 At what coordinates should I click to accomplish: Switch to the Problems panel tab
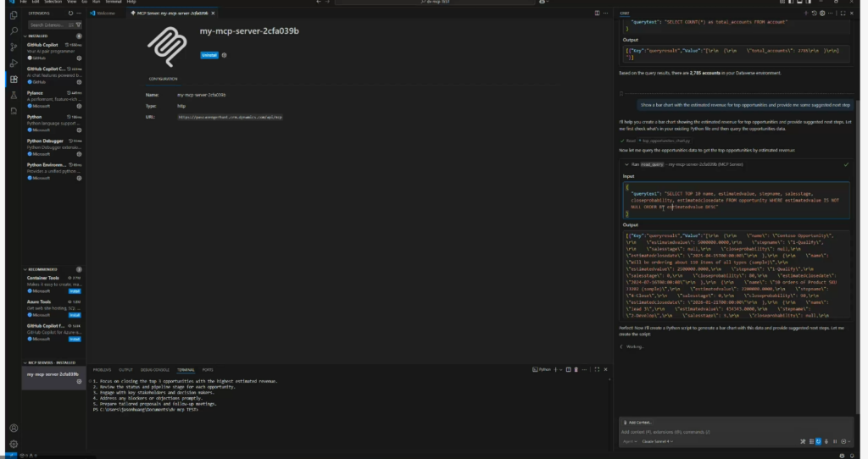coord(102,369)
